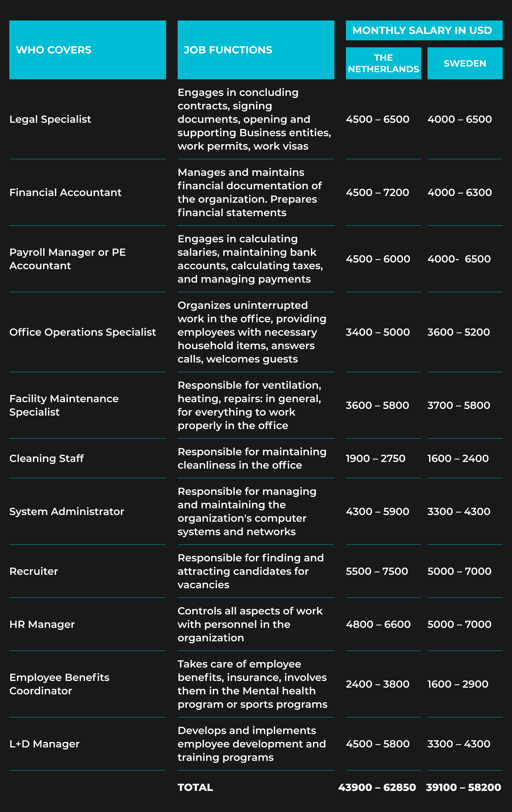Click Employee Benefits Coordinator label
The width and height of the screenshot is (512, 812).
(60, 684)
